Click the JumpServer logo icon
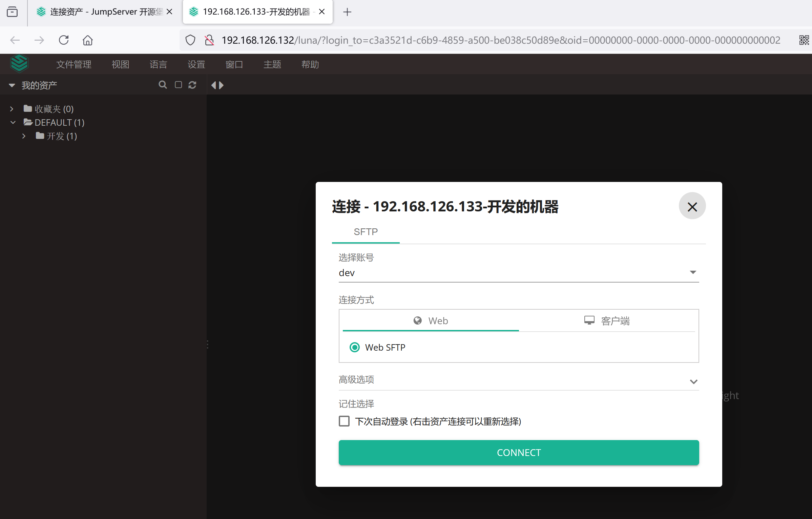The height and width of the screenshot is (519, 812). pyautogui.click(x=19, y=64)
